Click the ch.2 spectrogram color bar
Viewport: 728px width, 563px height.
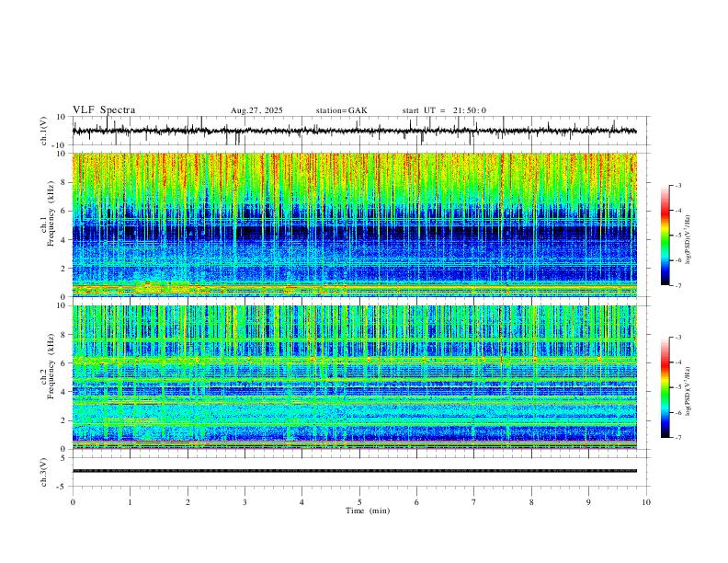click(665, 387)
